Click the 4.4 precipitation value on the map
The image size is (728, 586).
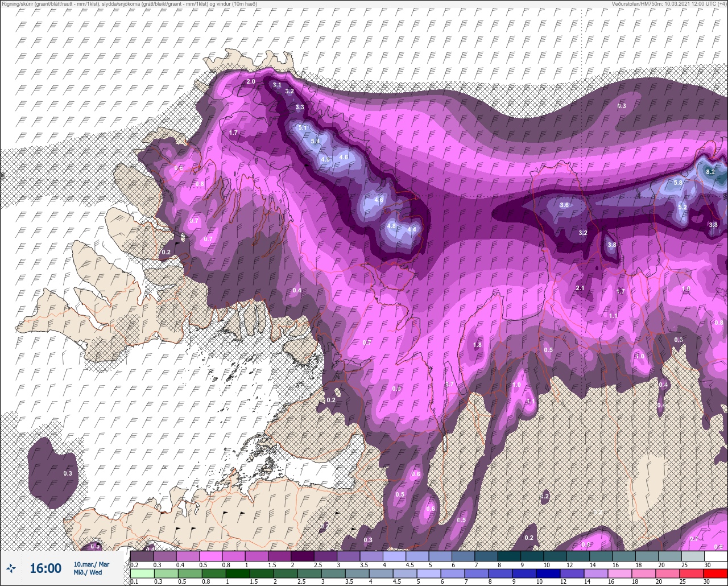(412, 229)
